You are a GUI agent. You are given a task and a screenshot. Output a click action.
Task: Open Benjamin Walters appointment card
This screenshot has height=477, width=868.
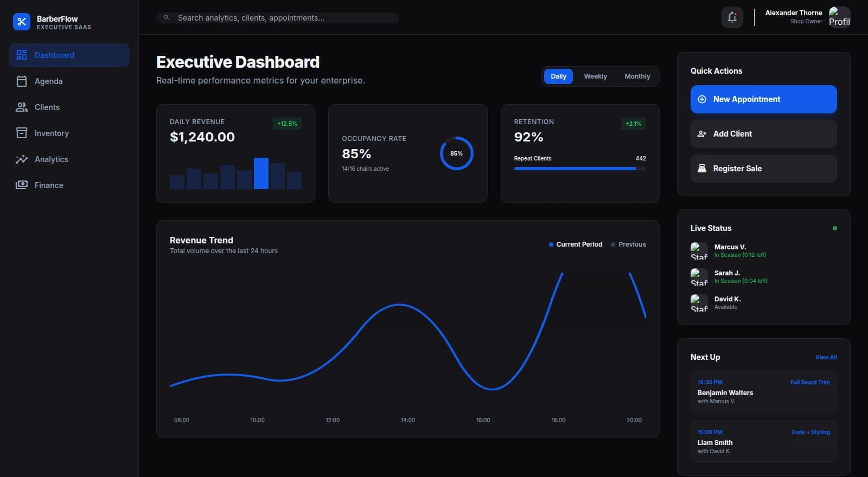[763, 391]
